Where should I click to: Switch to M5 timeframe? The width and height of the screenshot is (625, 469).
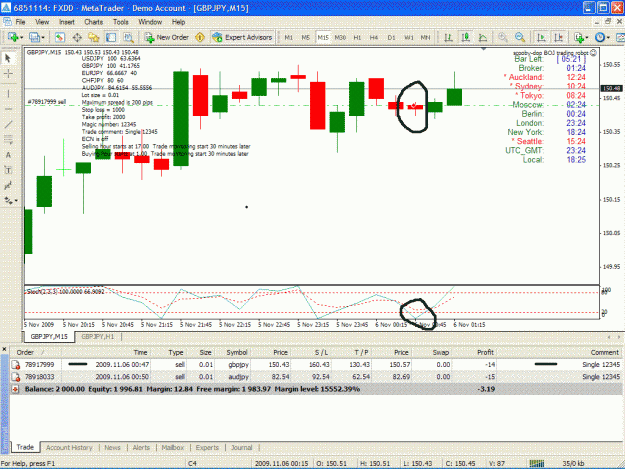click(306, 37)
